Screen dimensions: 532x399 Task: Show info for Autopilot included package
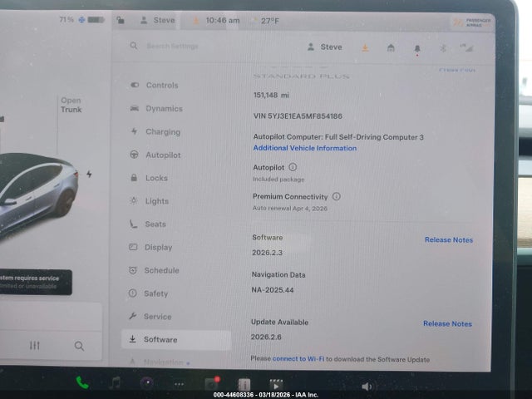pyautogui.click(x=293, y=167)
